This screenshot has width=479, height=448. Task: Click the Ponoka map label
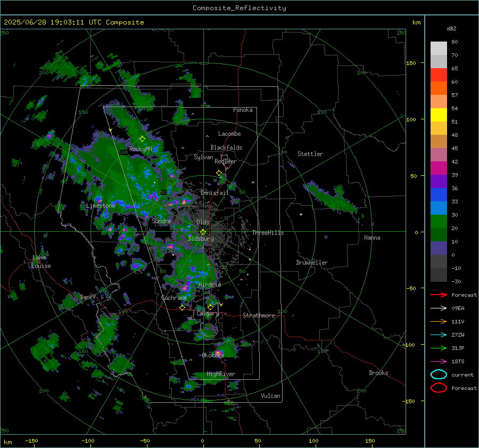[243, 110]
